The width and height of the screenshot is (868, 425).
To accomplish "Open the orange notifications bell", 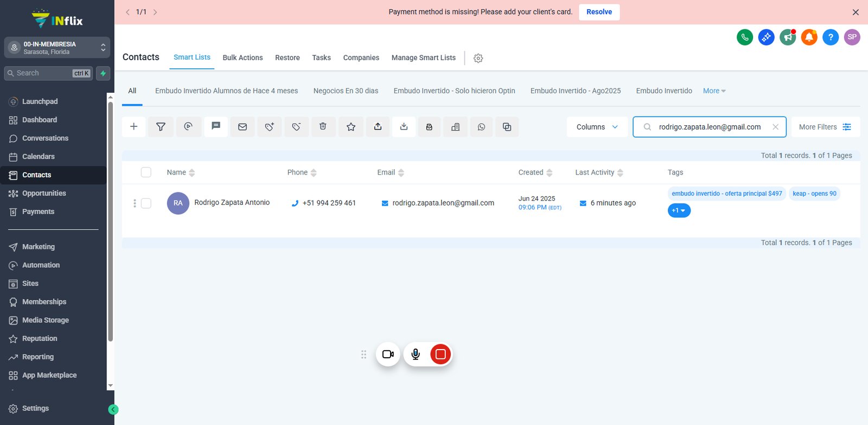I will (x=809, y=37).
